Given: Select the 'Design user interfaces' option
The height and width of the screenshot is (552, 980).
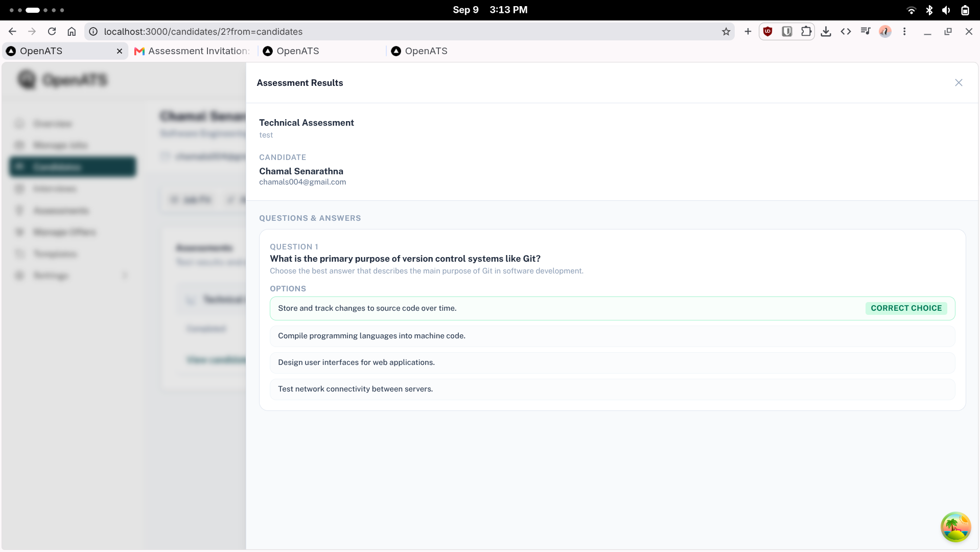Looking at the screenshot, I should [x=612, y=362].
